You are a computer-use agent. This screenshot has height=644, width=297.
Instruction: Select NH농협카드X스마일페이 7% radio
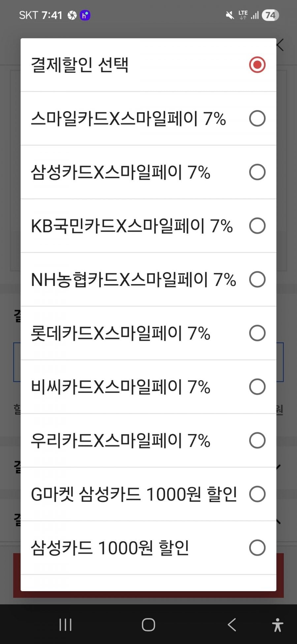click(x=257, y=279)
